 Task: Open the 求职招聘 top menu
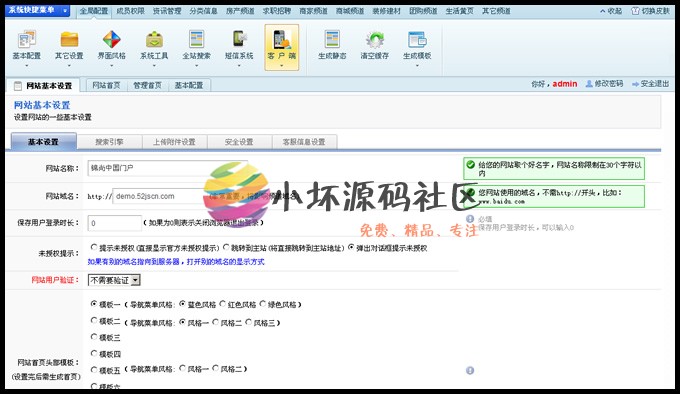(x=277, y=11)
